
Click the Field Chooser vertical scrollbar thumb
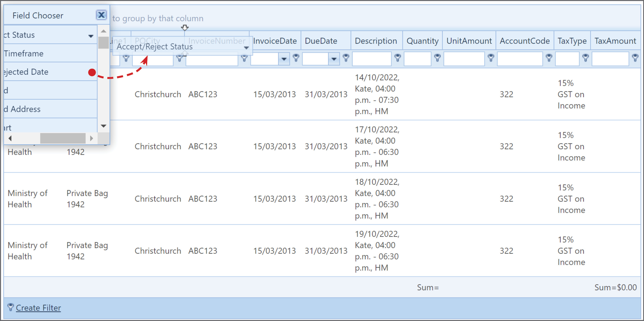(x=103, y=43)
